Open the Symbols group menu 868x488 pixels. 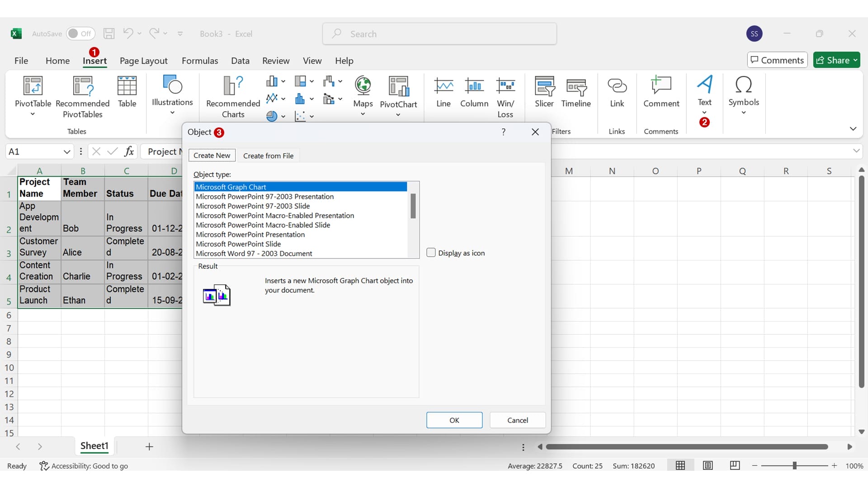pos(744,95)
